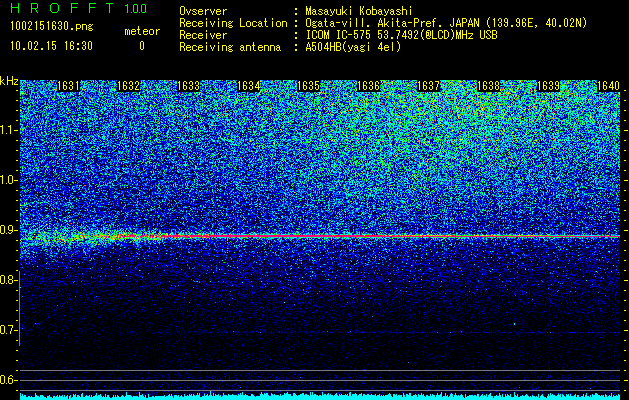This screenshot has width=629, height=400.
Task: Click the 1639 time marker
Action: [x=548, y=86]
